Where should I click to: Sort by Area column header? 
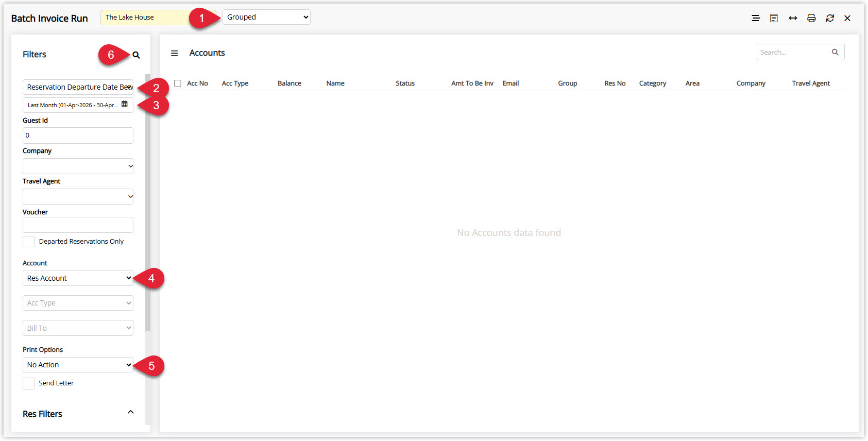click(x=692, y=83)
